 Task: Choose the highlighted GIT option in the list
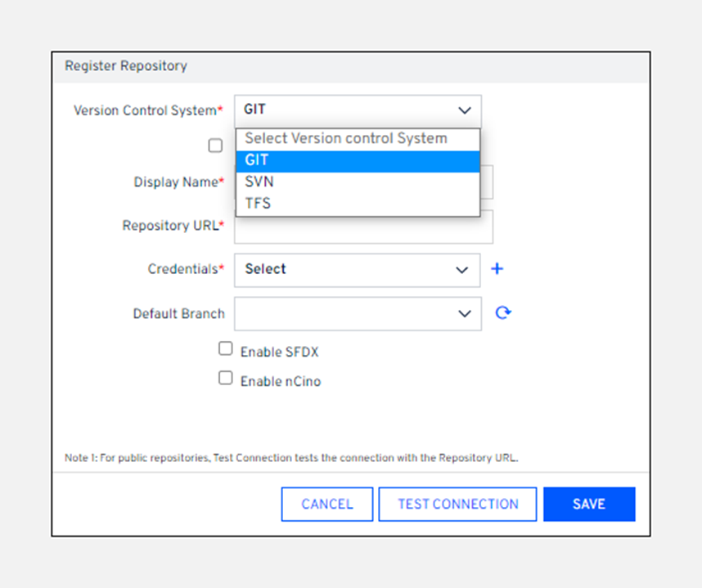358,161
